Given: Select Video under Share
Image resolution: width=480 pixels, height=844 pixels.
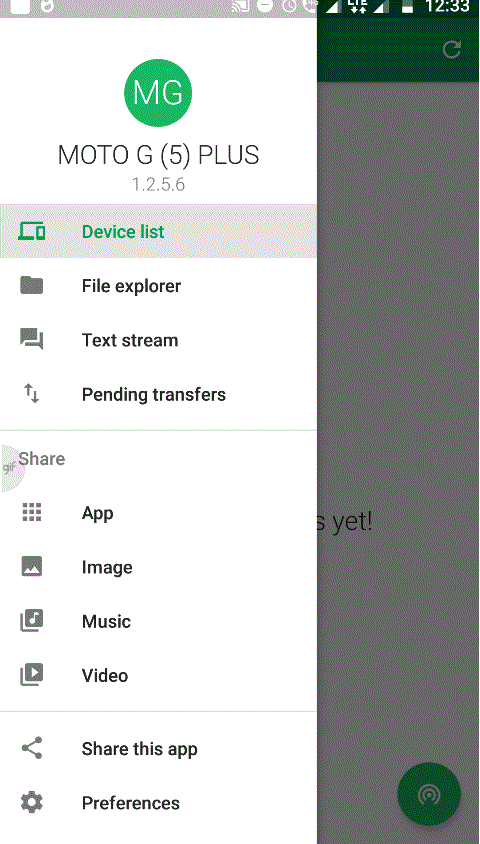Looking at the screenshot, I should 158,676.
